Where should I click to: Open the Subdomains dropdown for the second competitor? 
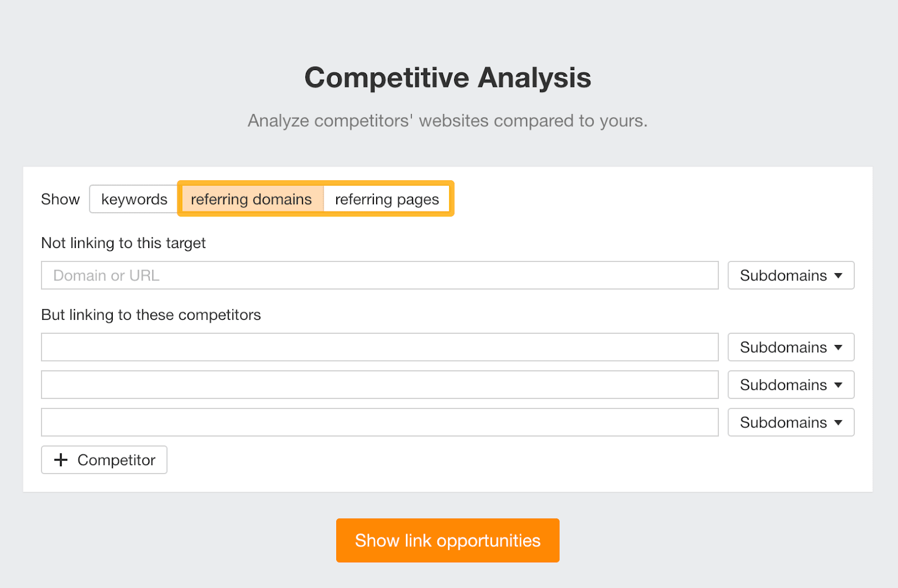tap(790, 384)
